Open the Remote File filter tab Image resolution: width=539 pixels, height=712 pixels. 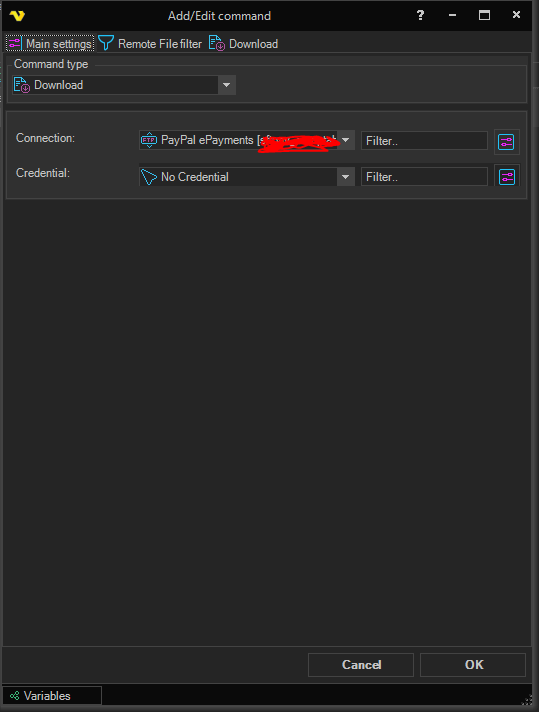150,44
